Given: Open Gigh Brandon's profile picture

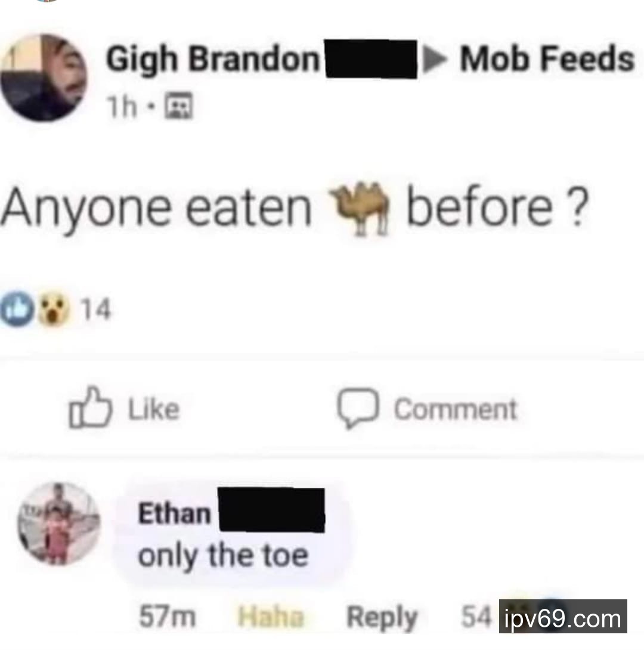Looking at the screenshot, I should pos(44,78).
